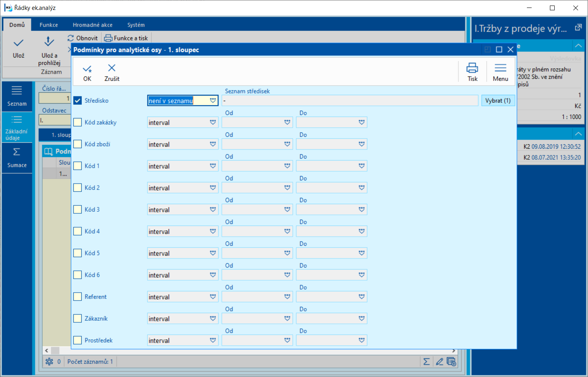This screenshot has width=588, height=377.
Task: Enable the Kód 6 checkbox
Action: pyautogui.click(x=78, y=275)
